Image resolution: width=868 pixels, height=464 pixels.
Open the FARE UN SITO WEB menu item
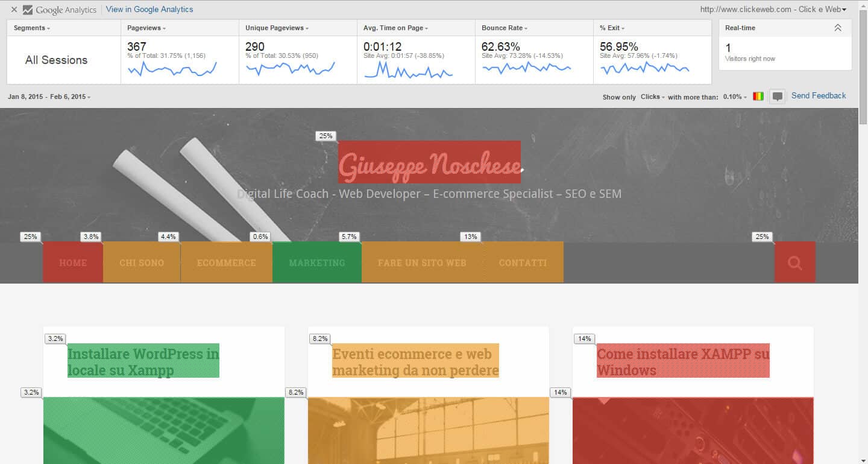tap(422, 262)
